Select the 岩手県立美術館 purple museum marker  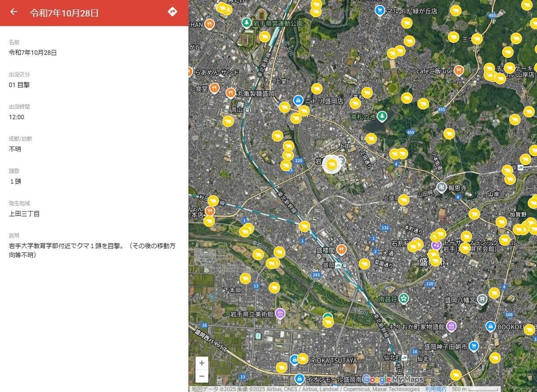point(280,314)
